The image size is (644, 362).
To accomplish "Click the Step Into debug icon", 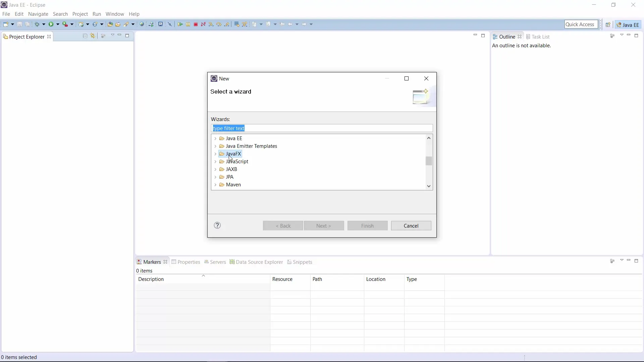I will click(211, 24).
